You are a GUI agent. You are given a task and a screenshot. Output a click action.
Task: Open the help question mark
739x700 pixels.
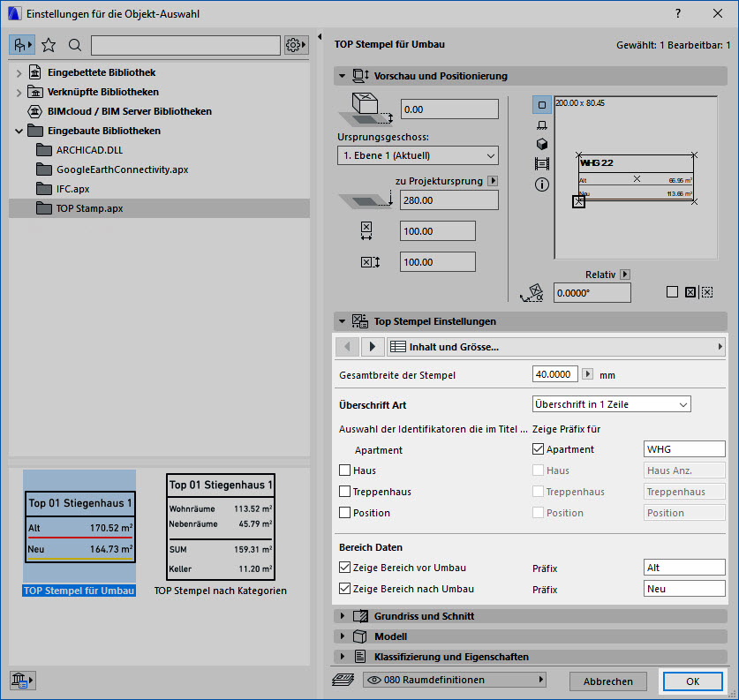click(678, 13)
